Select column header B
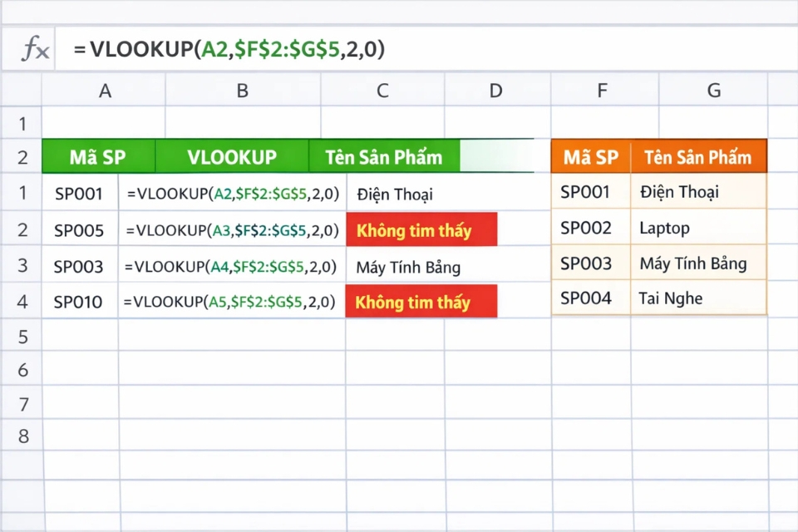The width and height of the screenshot is (798, 532). coord(242,90)
